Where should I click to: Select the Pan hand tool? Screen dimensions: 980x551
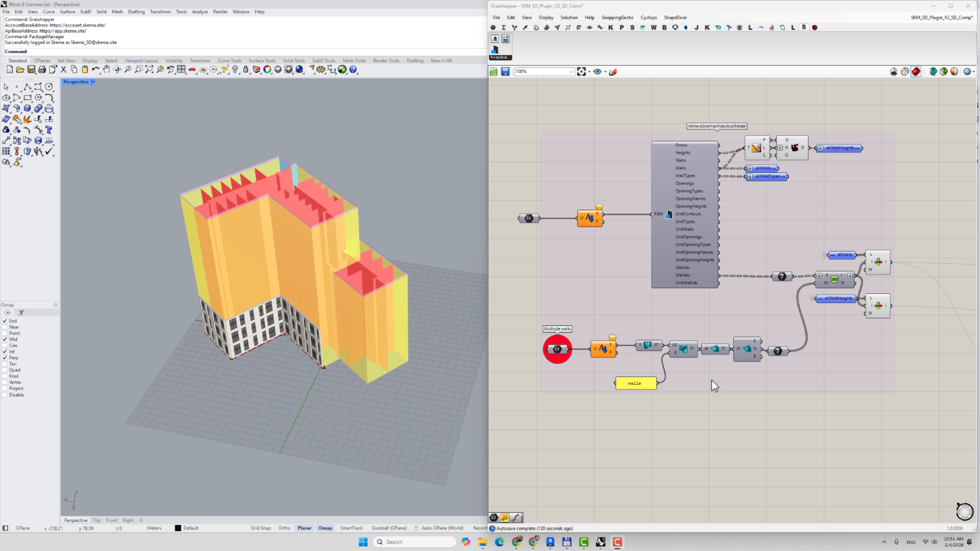[106, 69]
